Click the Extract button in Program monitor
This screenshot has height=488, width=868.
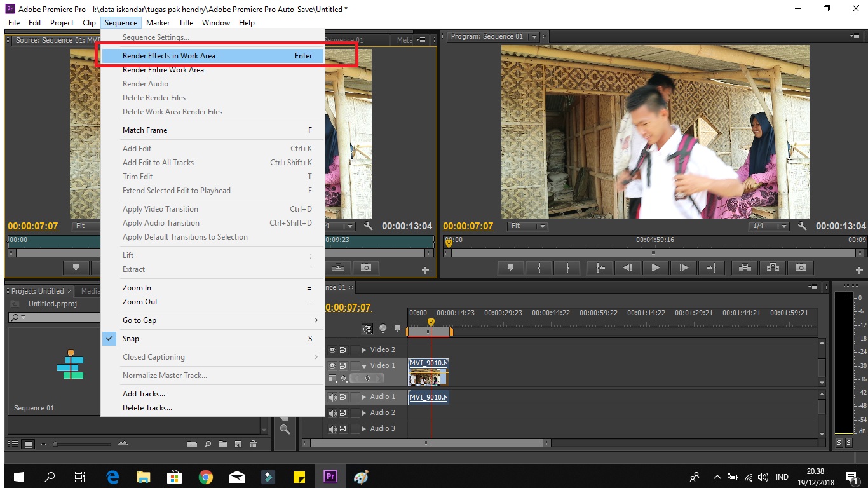[x=773, y=268]
